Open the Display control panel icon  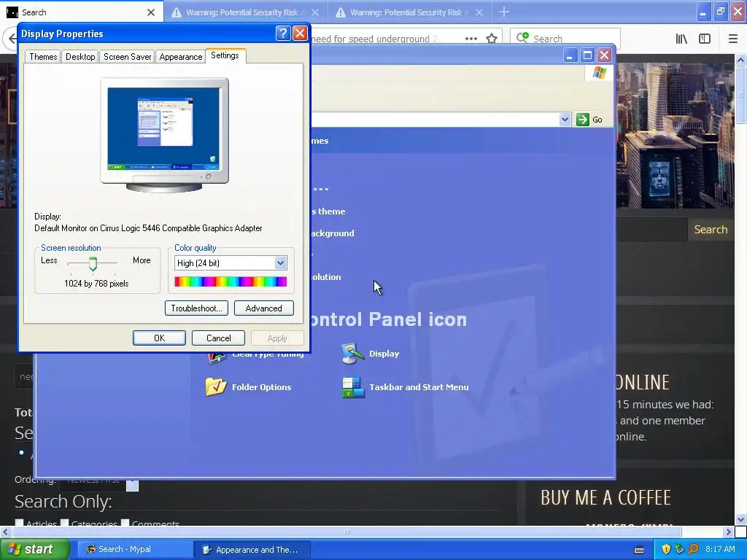[x=352, y=354]
